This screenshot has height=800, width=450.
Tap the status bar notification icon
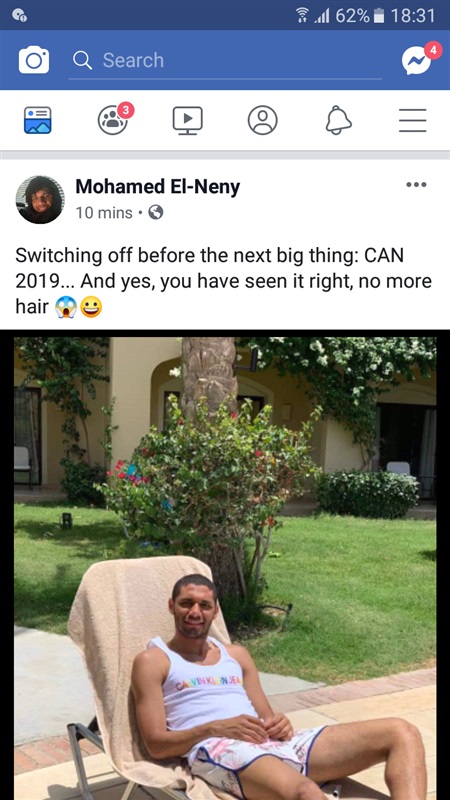[x=19, y=16]
